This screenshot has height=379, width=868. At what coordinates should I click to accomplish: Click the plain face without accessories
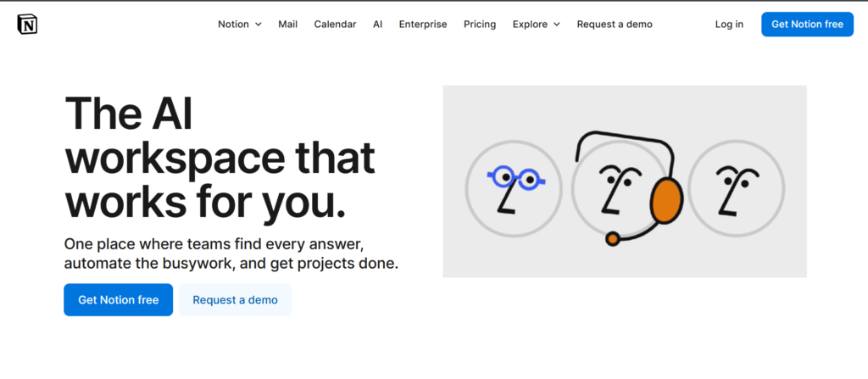[x=736, y=188]
